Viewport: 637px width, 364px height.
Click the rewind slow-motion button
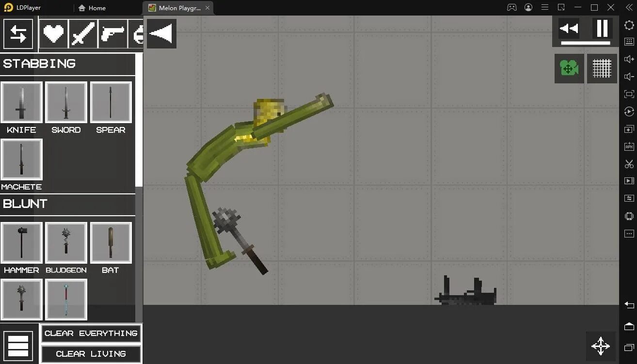pos(569,29)
